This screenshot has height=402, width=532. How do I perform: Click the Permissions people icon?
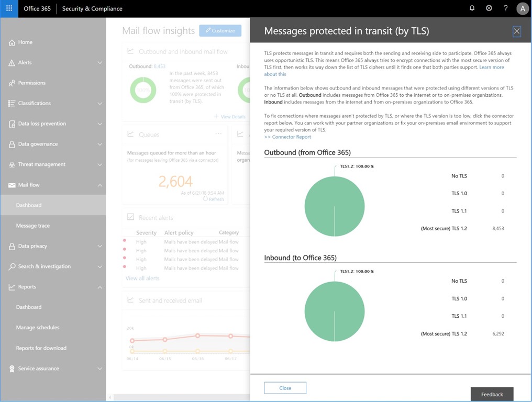12,83
